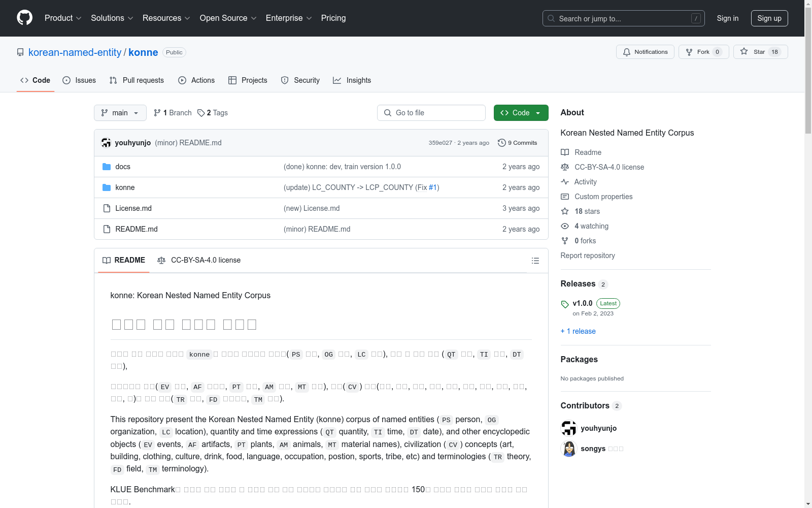Open the Security tab
This screenshot has height=508, width=812.
300,80
